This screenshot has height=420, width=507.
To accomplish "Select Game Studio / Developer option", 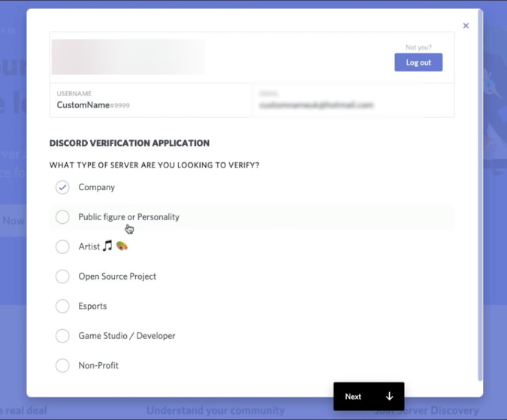I will [62, 336].
